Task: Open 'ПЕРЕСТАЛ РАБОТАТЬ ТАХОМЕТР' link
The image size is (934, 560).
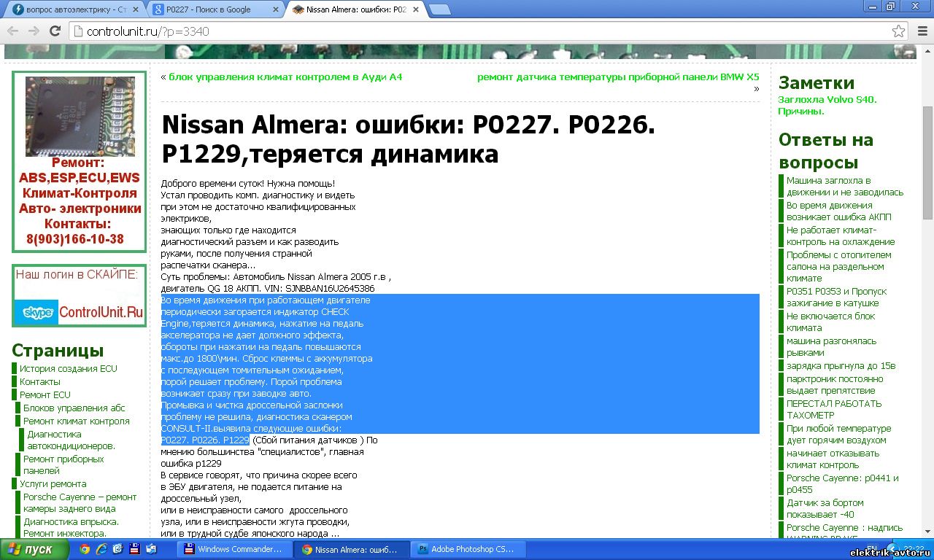Action: click(834, 409)
